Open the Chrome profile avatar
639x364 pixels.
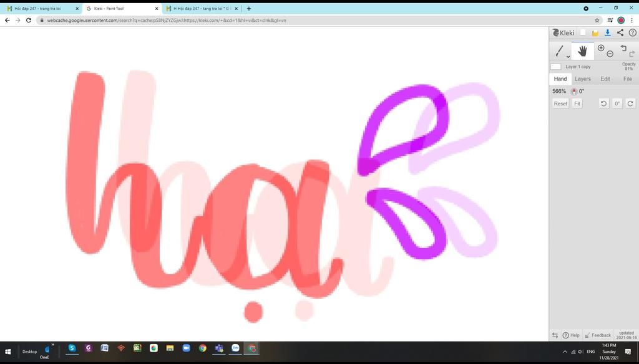click(621, 20)
